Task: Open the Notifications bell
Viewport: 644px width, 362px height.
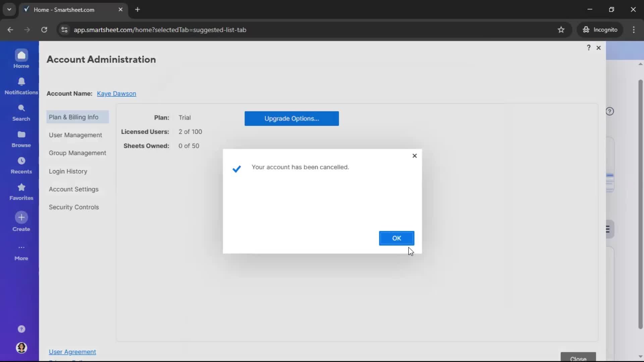Action: [21, 82]
